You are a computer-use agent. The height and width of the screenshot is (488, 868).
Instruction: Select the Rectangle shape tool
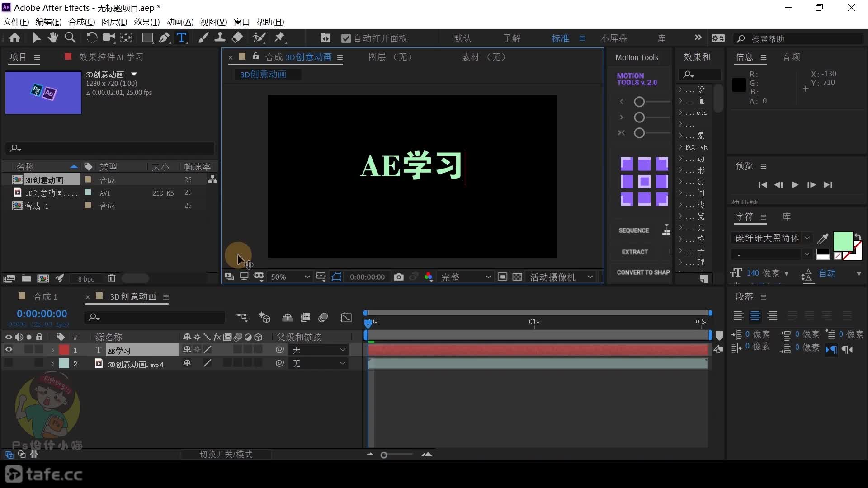click(x=147, y=38)
